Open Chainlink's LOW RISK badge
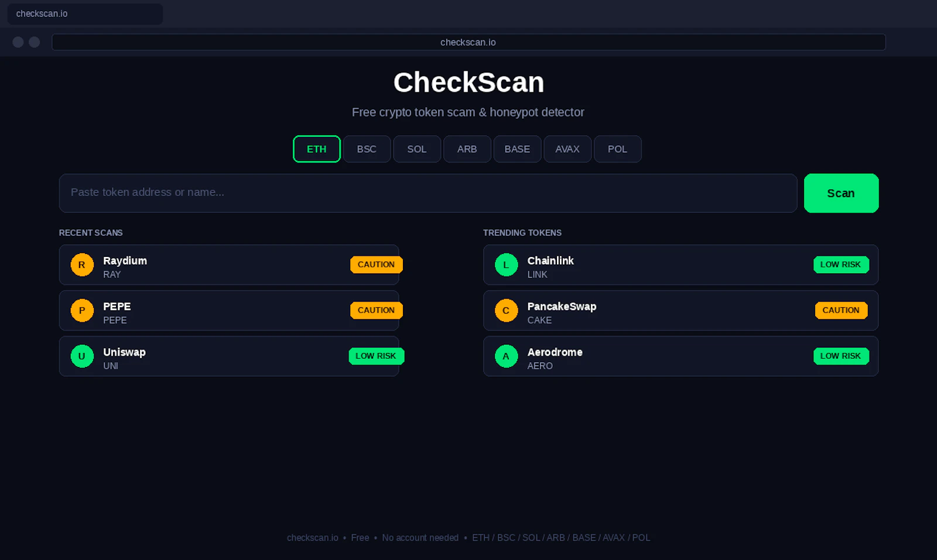The image size is (937, 560). 841,264
